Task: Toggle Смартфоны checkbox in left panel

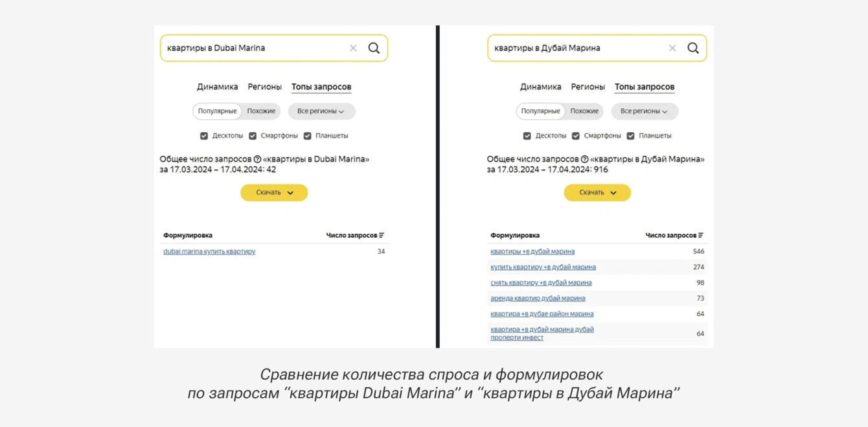Action: click(253, 136)
